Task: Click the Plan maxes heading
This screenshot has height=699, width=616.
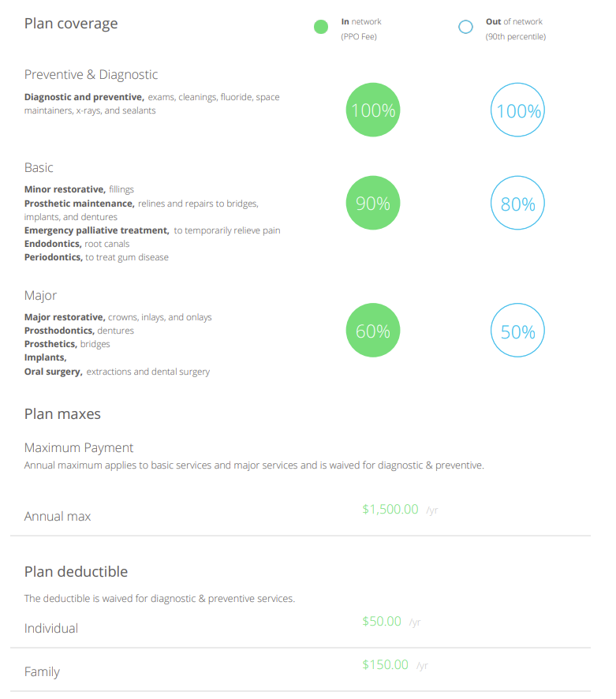Action: click(x=62, y=414)
